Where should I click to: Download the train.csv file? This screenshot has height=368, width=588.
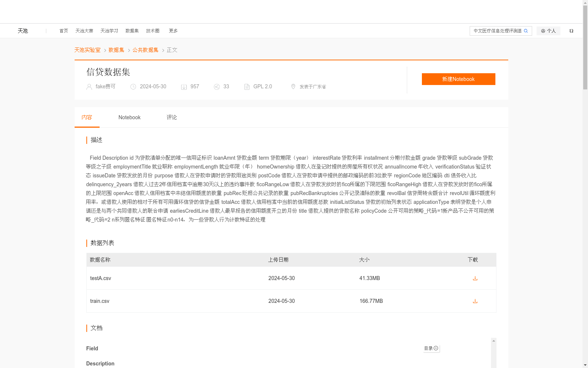click(x=475, y=301)
